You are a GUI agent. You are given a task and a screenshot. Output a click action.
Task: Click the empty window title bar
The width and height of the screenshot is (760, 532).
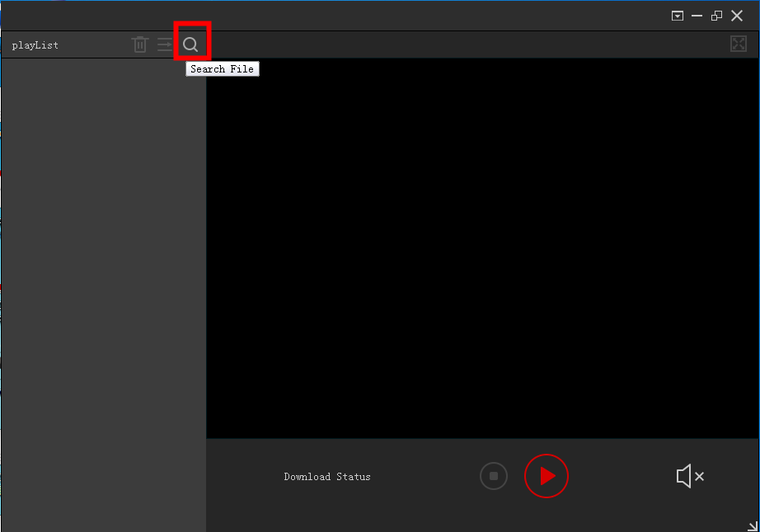(x=330, y=16)
